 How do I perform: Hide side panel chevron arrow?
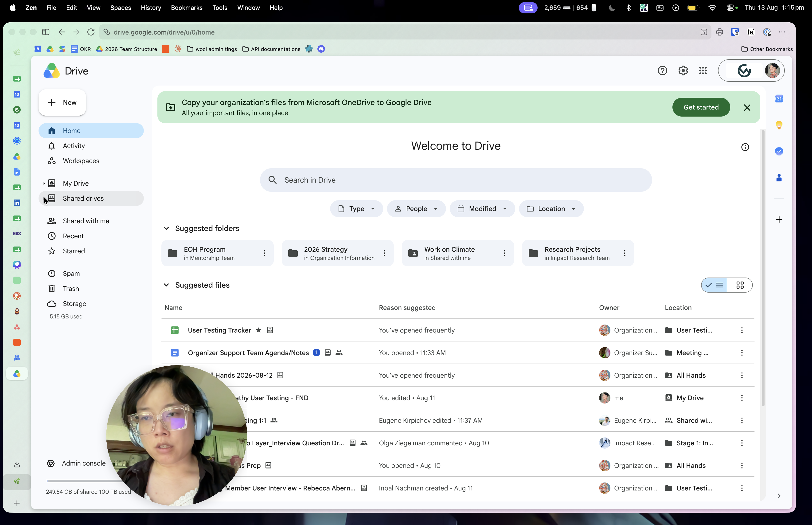coord(779,496)
